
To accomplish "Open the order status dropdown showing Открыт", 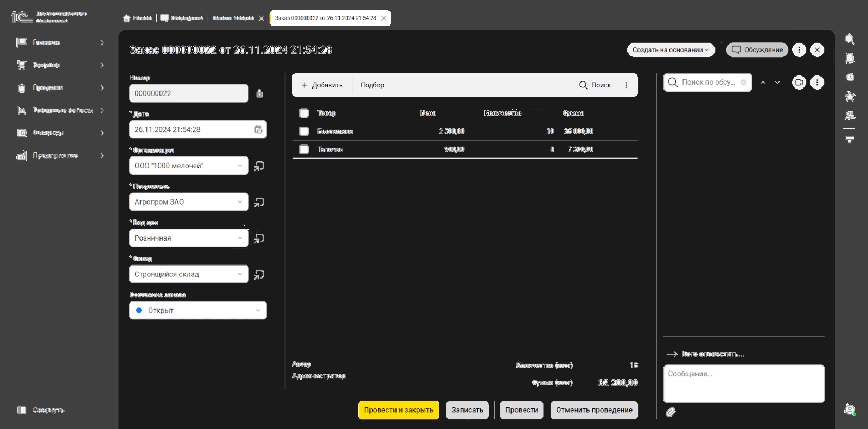I will (x=198, y=311).
